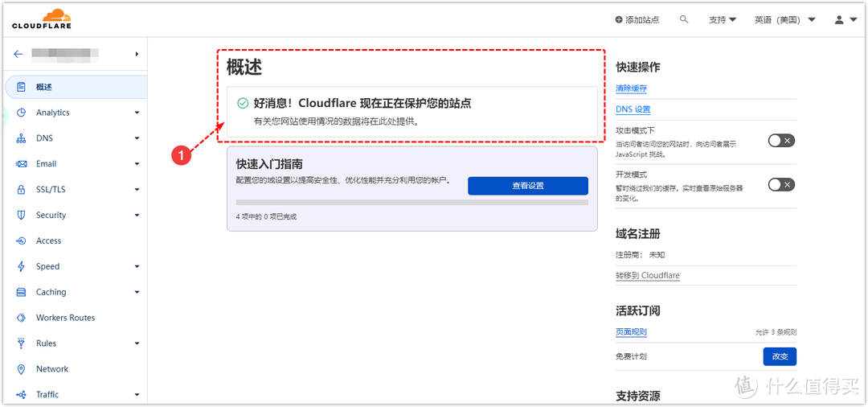This screenshot has height=407, width=868.
Task: Open search with the magnifier icon
Action: click(684, 19)
